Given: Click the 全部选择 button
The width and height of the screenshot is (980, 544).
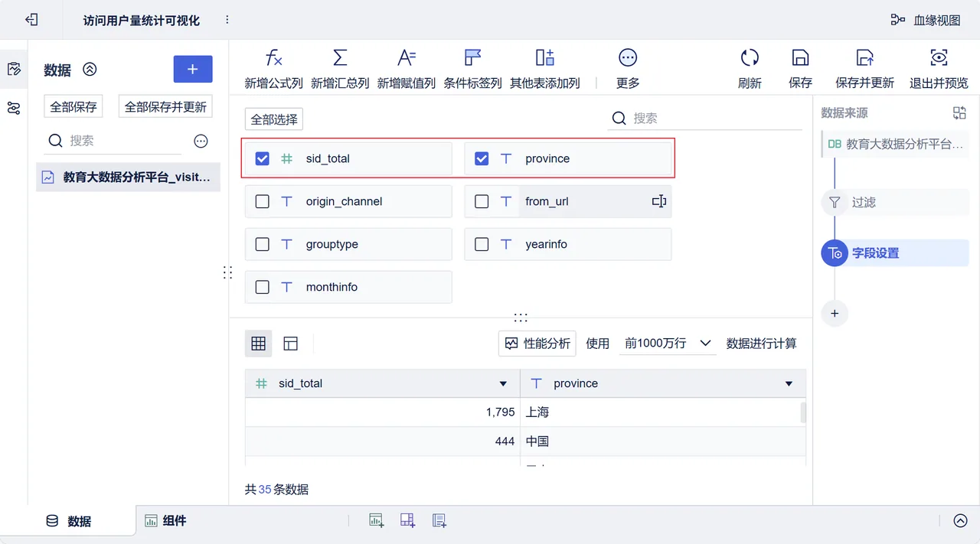Looking at the screenshot, I should point(274,119).
